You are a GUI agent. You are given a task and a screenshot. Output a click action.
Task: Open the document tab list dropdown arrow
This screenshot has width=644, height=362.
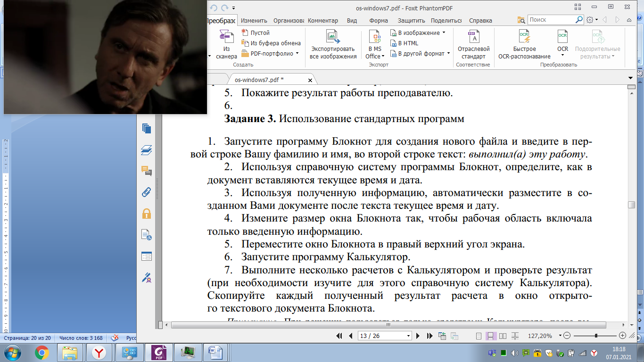pos(631,78)
